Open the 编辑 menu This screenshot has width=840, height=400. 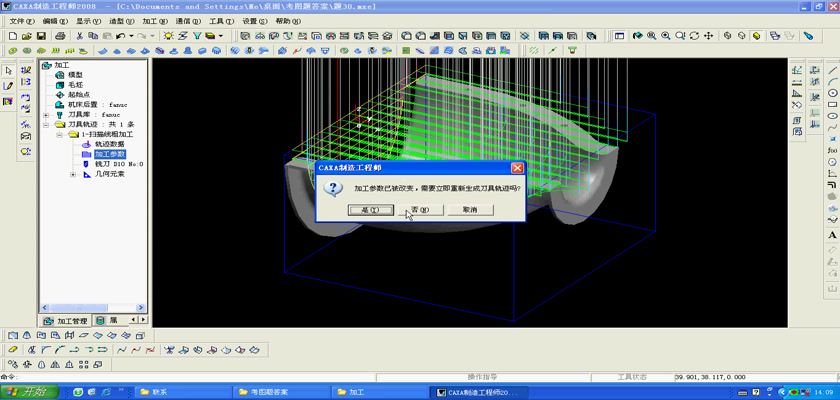click(55, 21)
